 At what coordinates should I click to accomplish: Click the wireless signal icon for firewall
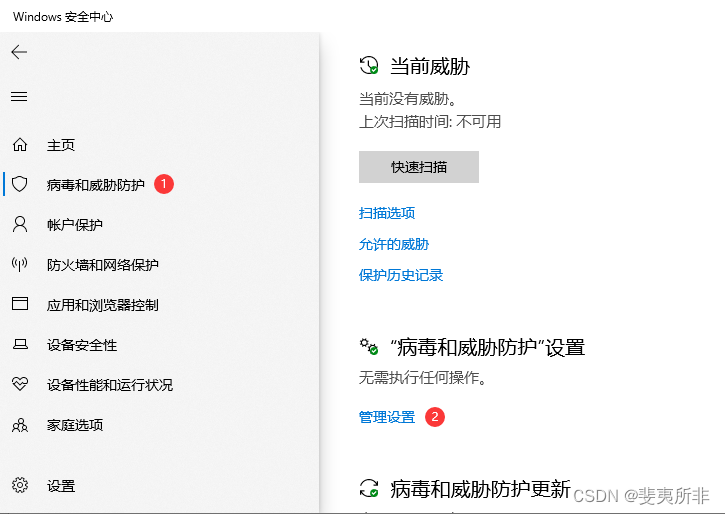tap(19, 264)
